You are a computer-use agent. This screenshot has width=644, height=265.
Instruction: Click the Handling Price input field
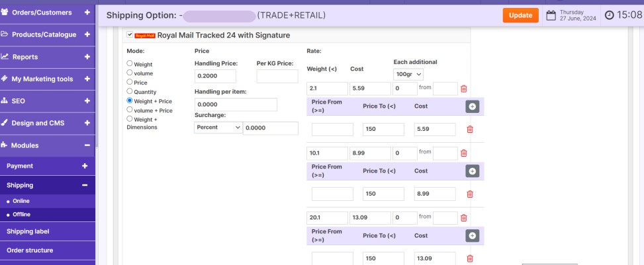tap(215, 76)
